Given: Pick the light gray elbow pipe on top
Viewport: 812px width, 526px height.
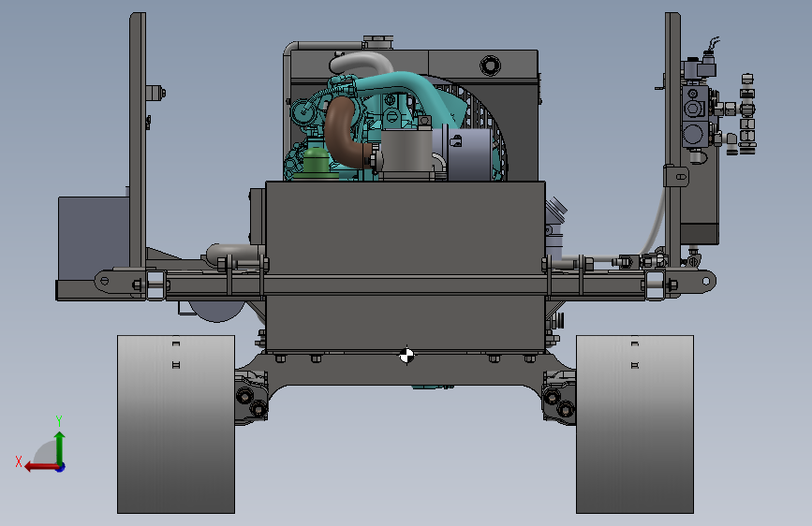Looking at the screenshot, I should point(361,63).
